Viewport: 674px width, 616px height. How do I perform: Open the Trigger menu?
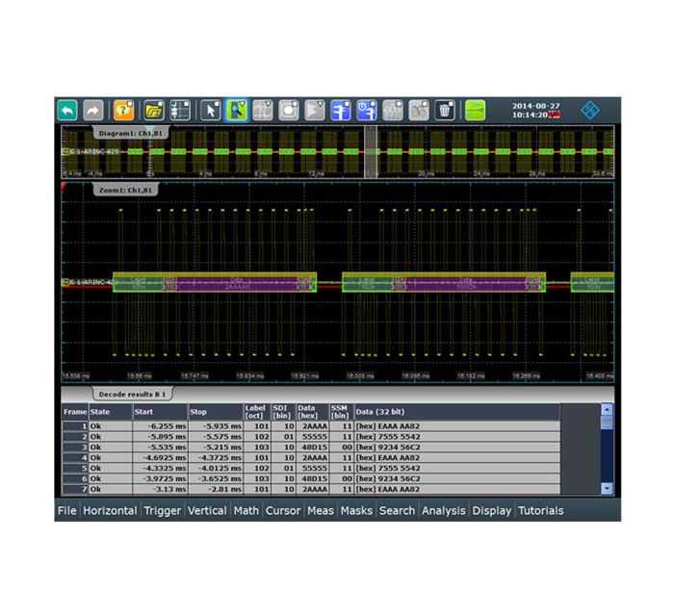[163, 511]
